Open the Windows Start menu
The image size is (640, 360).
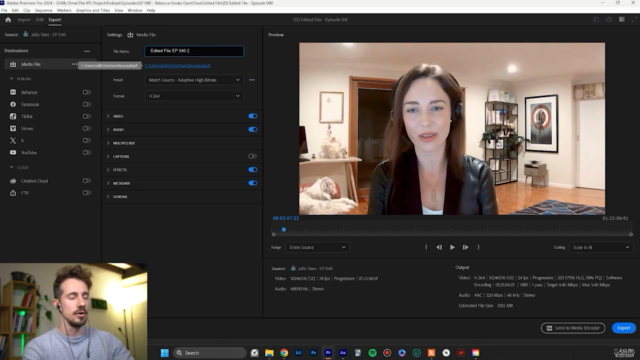[x=164, y=353]
